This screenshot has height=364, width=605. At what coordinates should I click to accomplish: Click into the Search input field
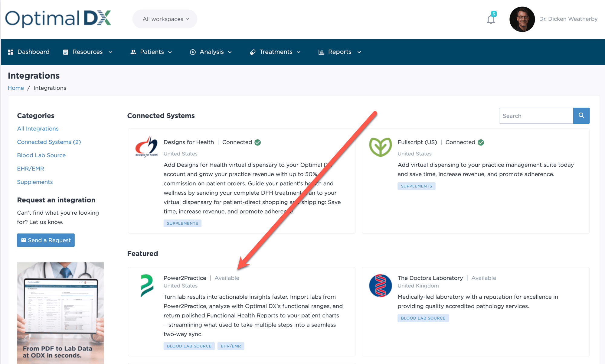(536, 115)
